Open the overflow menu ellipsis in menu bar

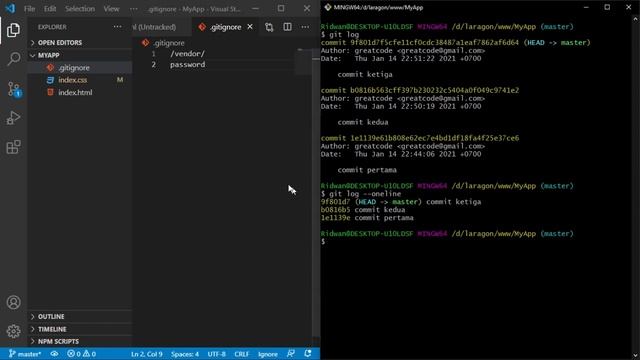tap(133, 9)
